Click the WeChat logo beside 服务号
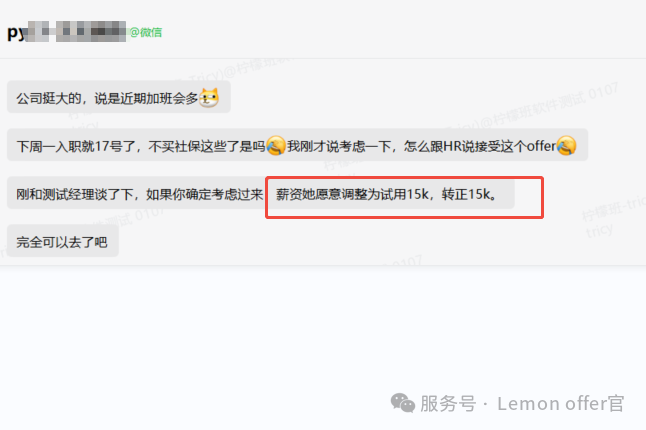646x430 pixels. tap(403, 403)
